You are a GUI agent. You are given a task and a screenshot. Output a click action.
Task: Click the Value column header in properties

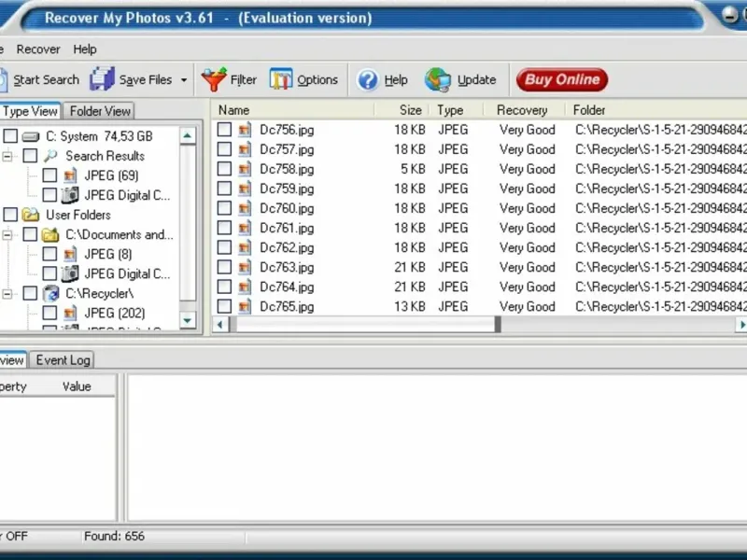click(x=77, y=386)
